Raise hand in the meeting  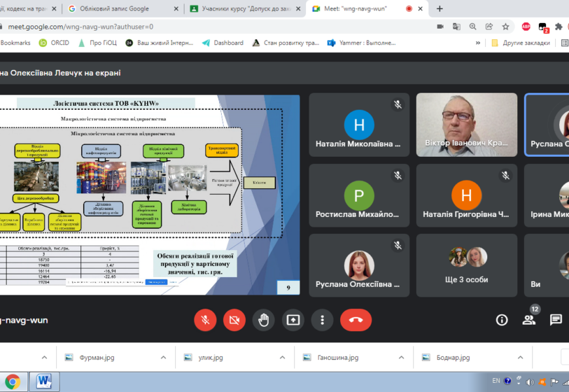(x=264, y=319)
